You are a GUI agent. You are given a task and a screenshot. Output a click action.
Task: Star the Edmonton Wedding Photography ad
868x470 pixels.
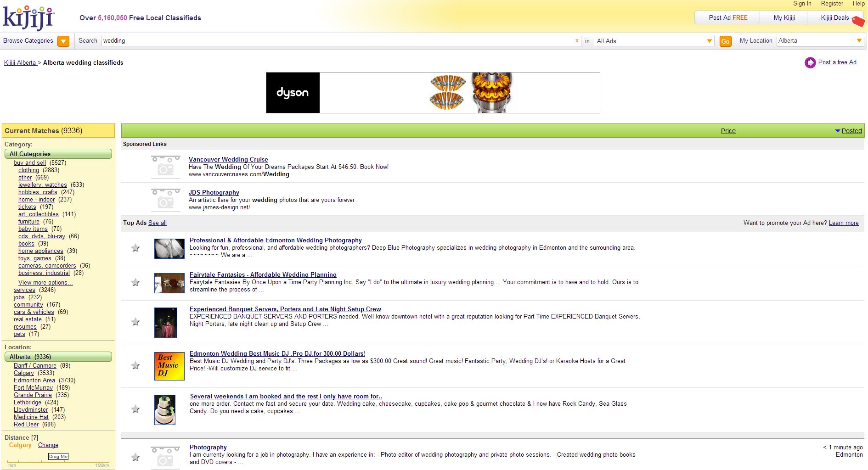135,248
